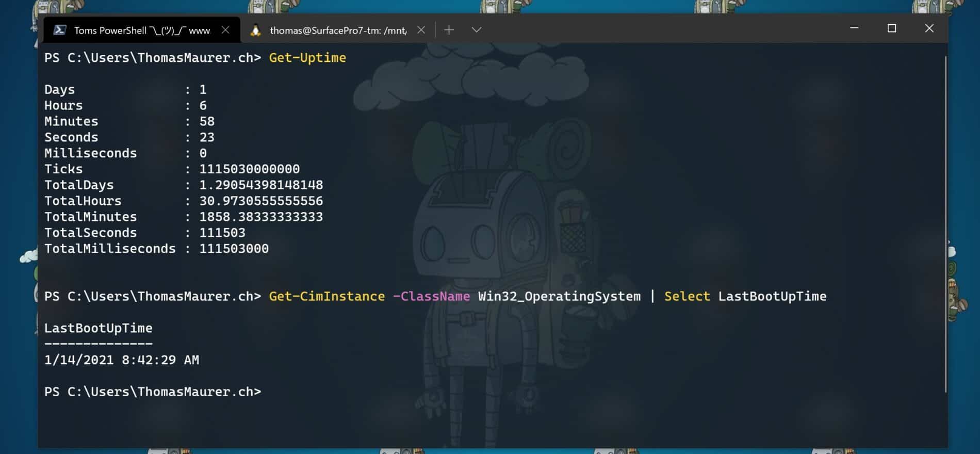980x454 pixels.
Task: Click the terminal vertical scrollbar
Action: click(x=945, y=224)
